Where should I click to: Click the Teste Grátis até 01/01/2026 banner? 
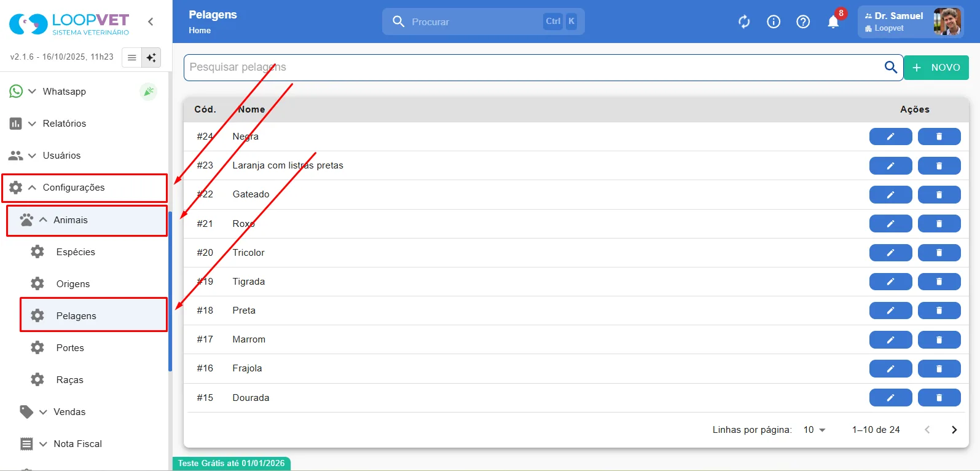tap(232, 464)
